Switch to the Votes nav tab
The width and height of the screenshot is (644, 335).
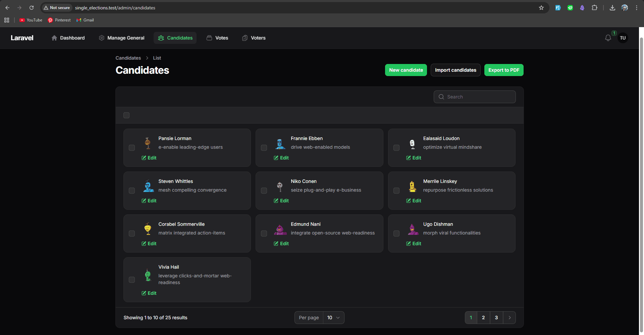(217, 38)
